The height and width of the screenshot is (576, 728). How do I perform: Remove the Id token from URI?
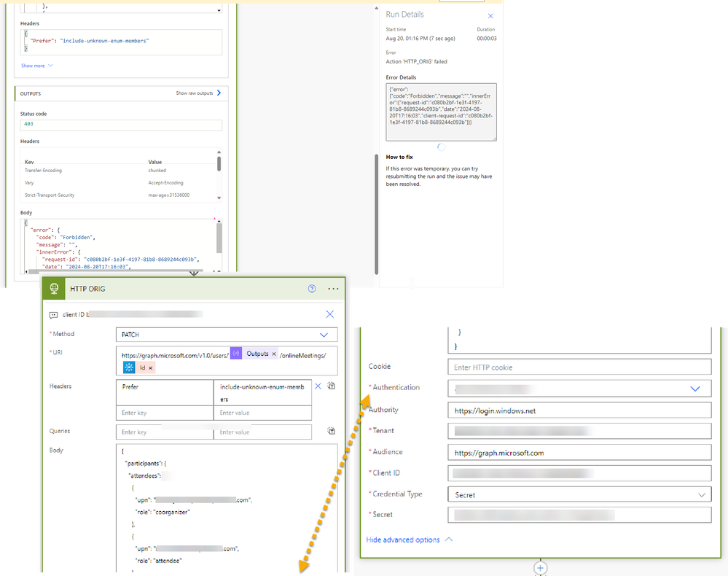(150, 368)
